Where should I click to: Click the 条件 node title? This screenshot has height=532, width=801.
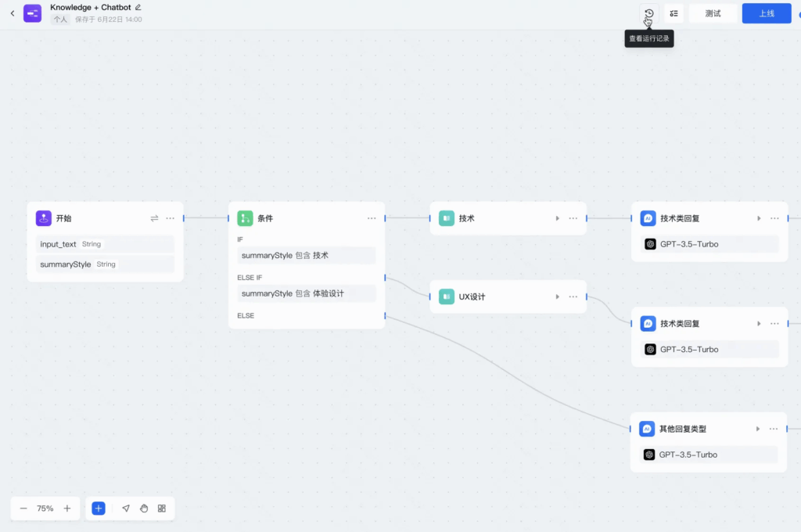265,218
